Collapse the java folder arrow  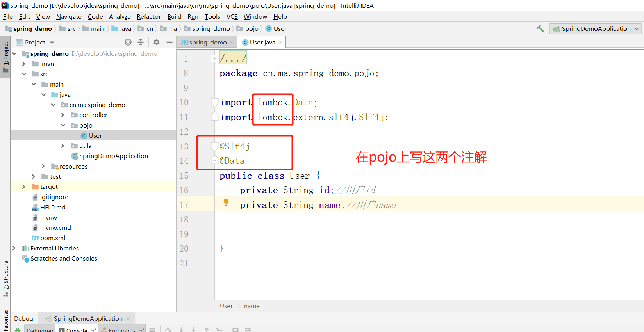43,94
